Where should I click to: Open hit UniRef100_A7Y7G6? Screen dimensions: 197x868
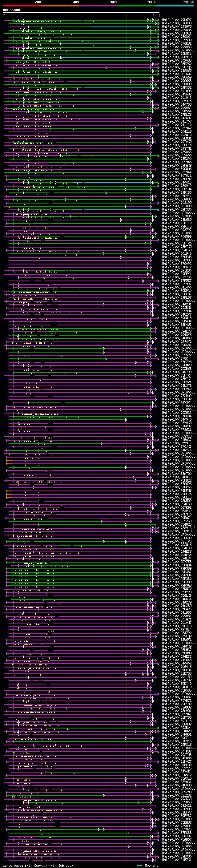[177, 277]
